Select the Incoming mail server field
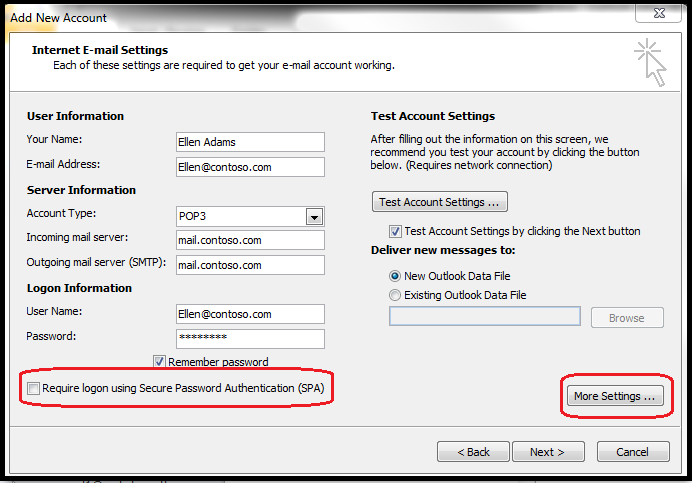692x483 pixels. pos(250,240)
